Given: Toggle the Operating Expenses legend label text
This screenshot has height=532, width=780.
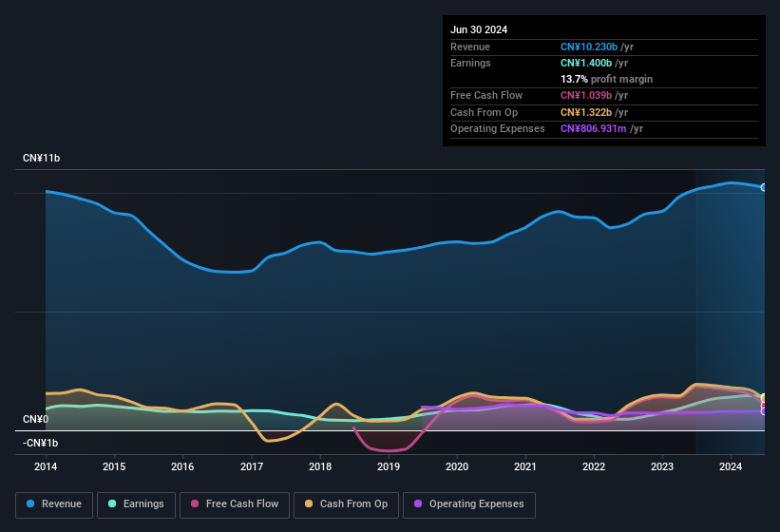Looking at the screenshot, I should pyautogui.click(x=476, y=504).
